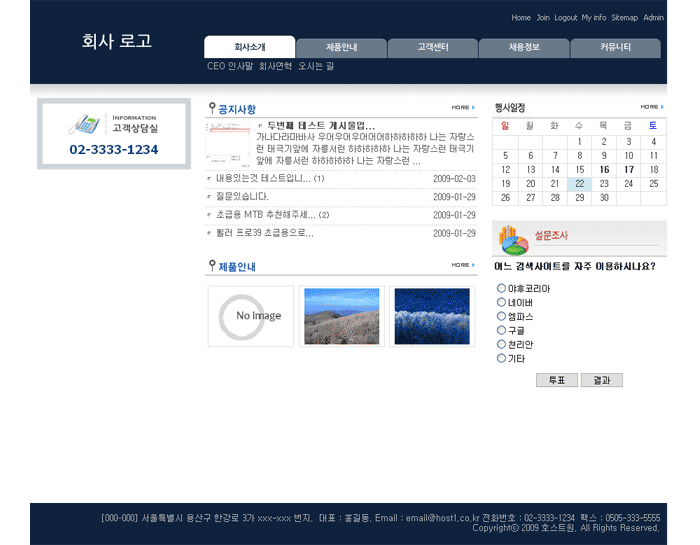This screenshot has height=545, width=700.
Task: Select the 네이버 radio option
Action: 501,302
